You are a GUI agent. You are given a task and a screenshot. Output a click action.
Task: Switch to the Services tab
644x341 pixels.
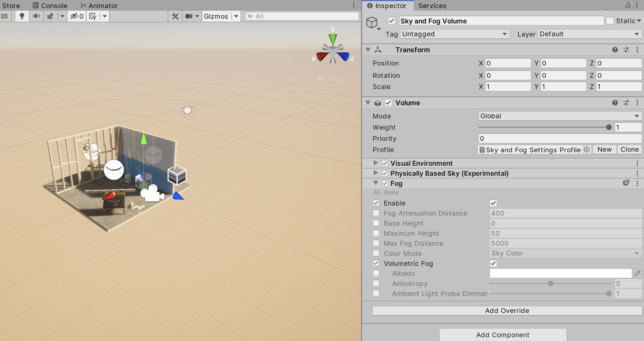pyautogui.click(x=432, y=5)
